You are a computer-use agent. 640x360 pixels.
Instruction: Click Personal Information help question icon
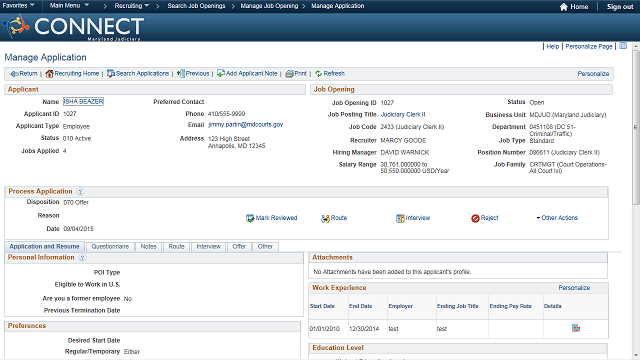click(x=82, y=258)
